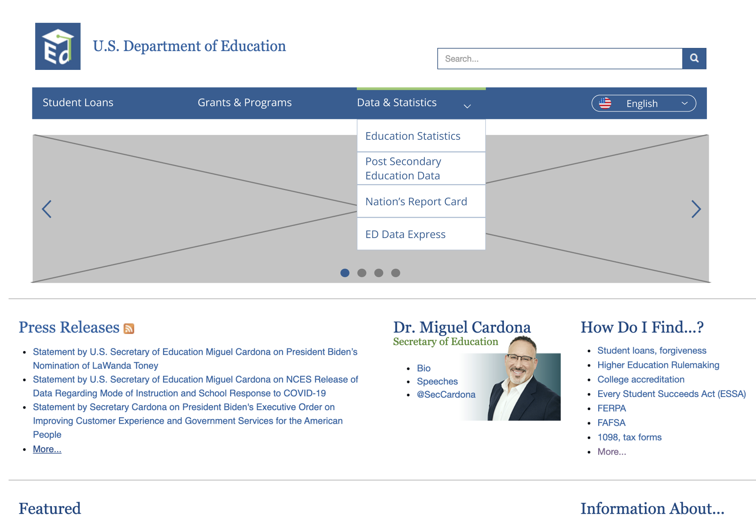Click the Featured heading
The height and width of the screenshot is (532, 756).
pos(50,508)
